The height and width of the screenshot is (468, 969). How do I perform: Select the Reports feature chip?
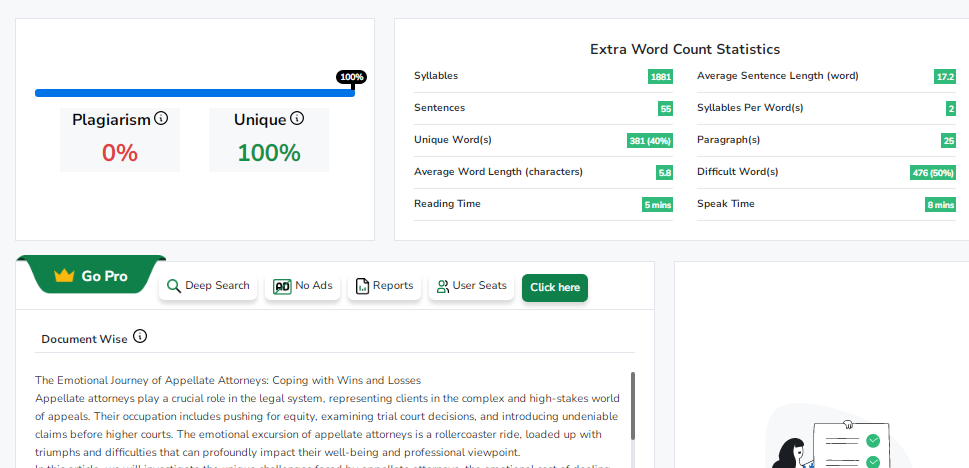click(384, 286)
